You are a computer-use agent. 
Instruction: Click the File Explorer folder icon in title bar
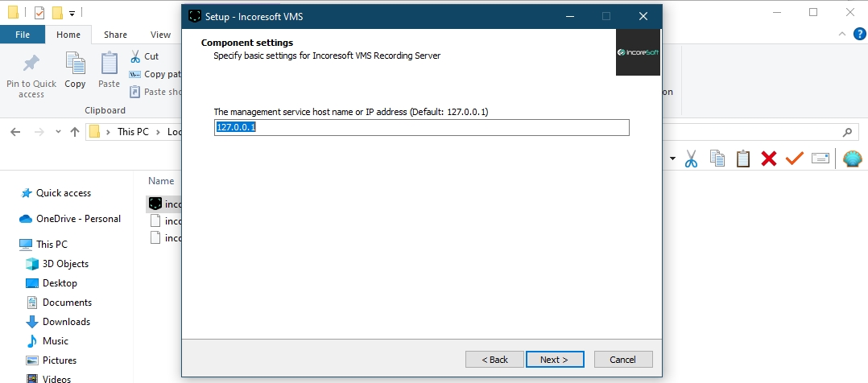click(x=13, y=12)
